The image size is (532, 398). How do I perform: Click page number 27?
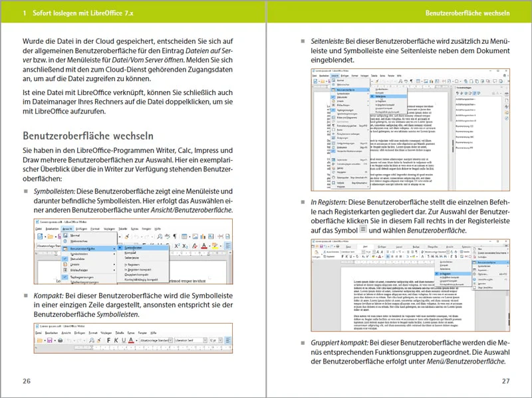505,381
